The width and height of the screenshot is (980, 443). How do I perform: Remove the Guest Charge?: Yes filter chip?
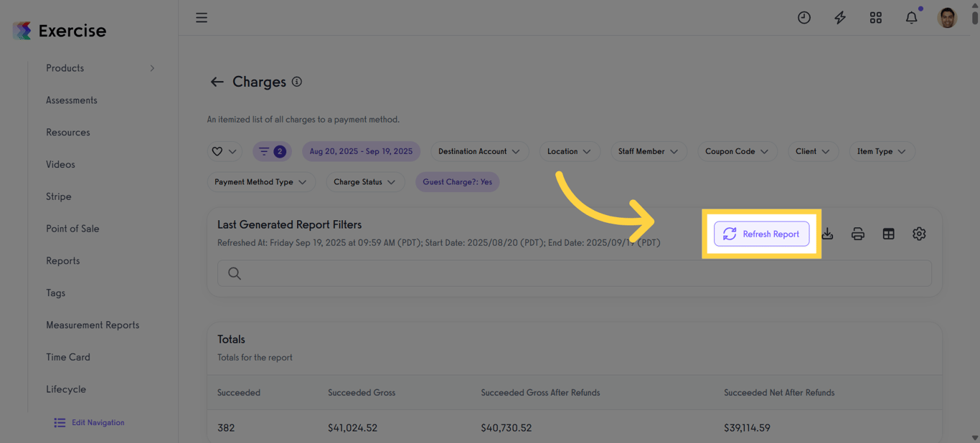click(x=457, y=182)
